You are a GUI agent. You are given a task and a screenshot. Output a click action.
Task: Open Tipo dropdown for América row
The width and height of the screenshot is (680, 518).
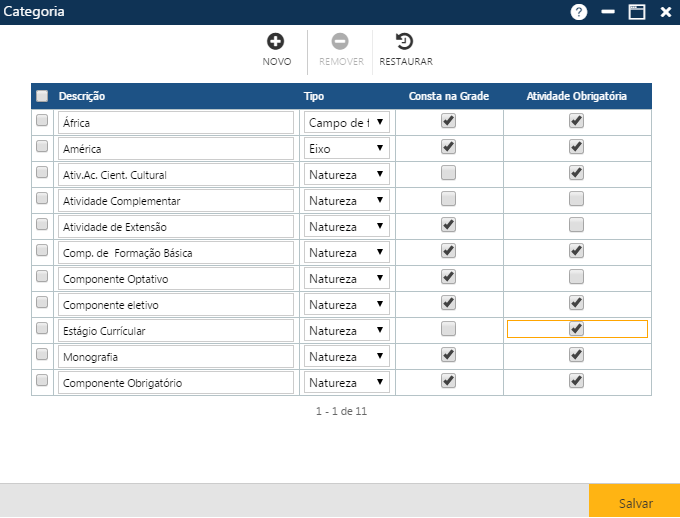click(x=347, y=148)
